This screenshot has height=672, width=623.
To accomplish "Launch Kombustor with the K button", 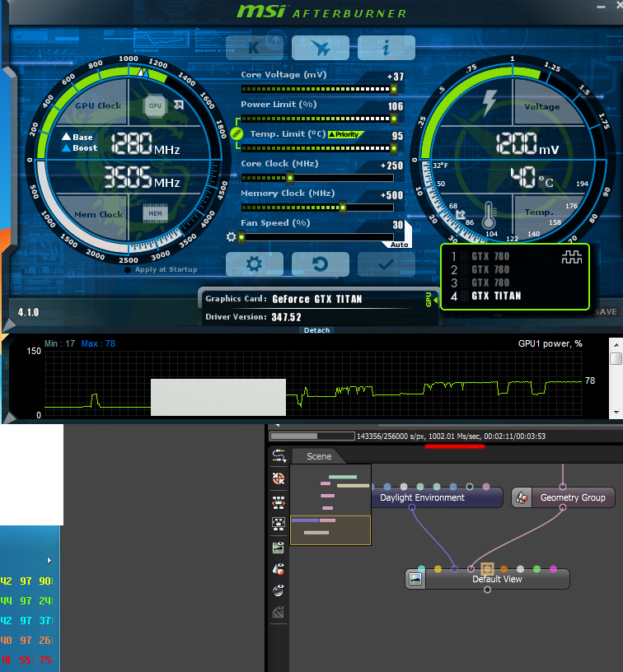I will (255, 48).
